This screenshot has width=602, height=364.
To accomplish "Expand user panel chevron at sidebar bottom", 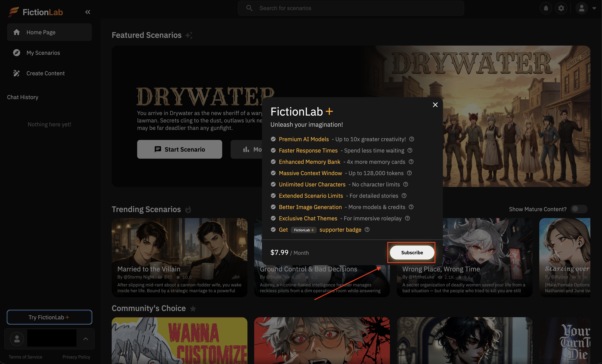I will click(86, 339).
